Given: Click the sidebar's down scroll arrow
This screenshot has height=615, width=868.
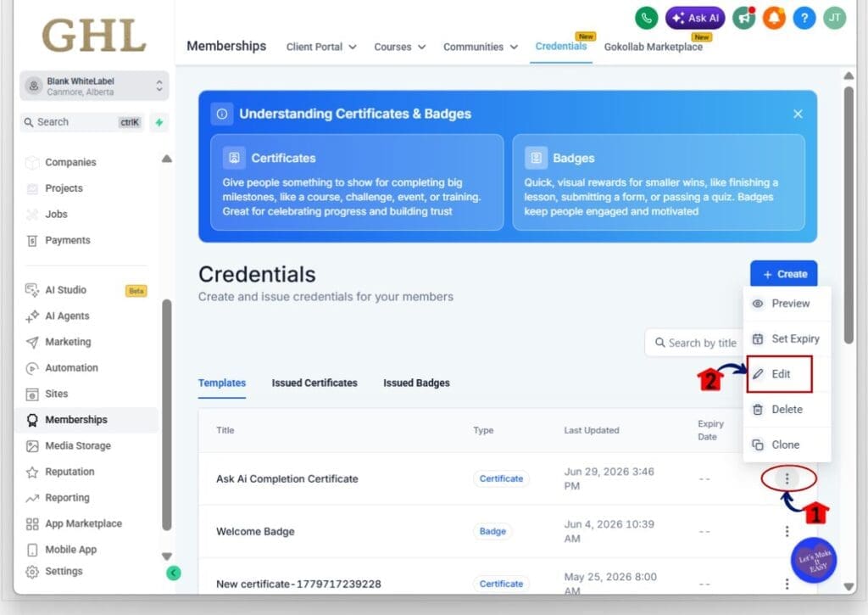Looking at the screenshot, I should coord(167,556).
